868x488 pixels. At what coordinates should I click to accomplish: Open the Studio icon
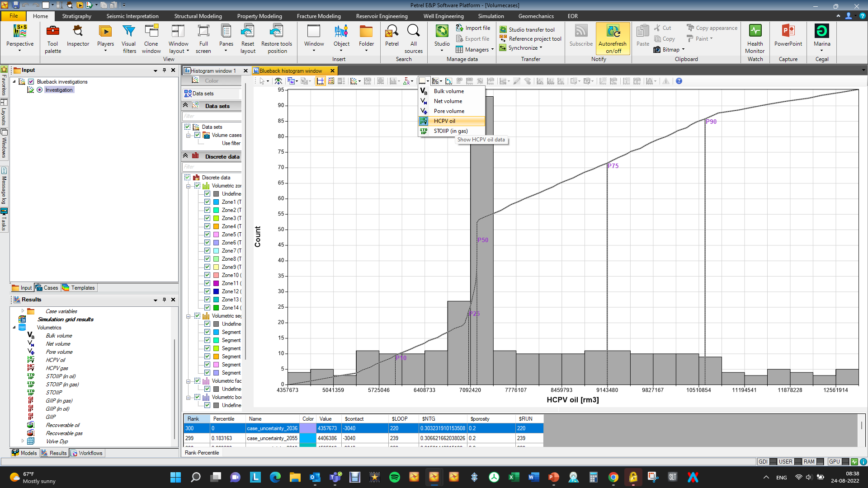442,31
